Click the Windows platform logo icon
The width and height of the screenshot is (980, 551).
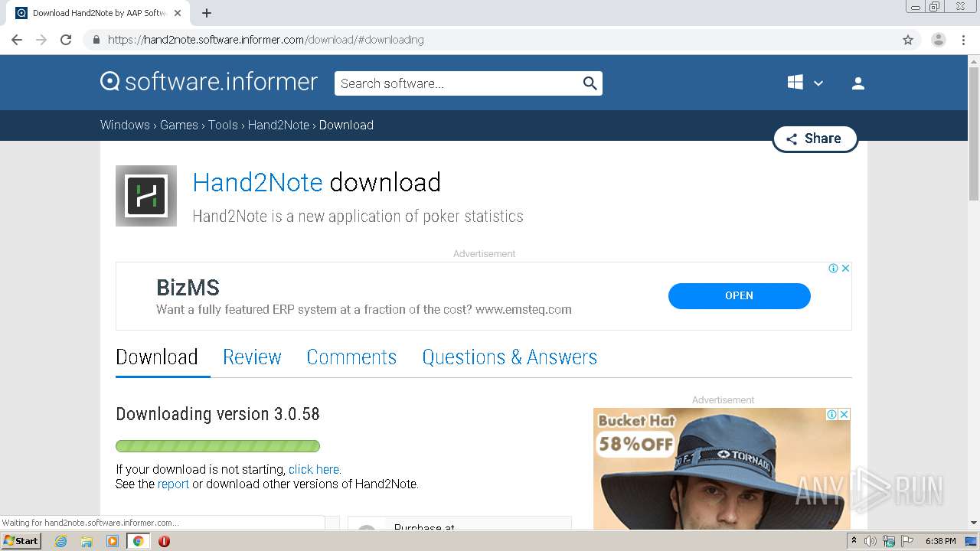(x=795, y=83)
